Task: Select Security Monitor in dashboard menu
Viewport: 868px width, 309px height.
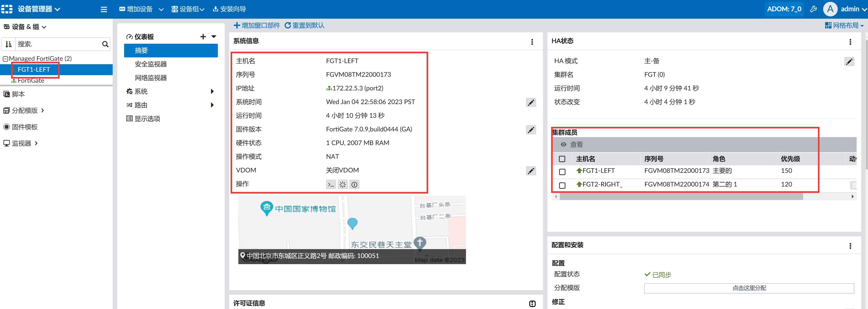Action: [151, 64]
